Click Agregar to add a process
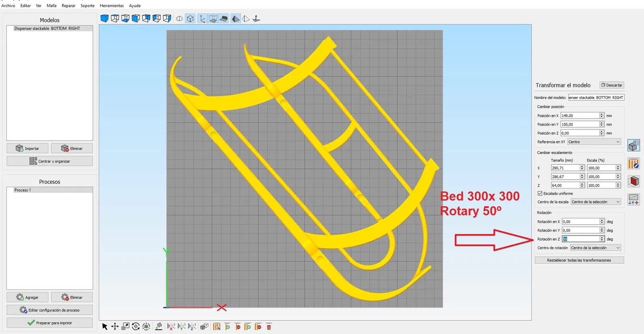The width and height of the screenshot is (644, 334). click(x=27, y=297)
